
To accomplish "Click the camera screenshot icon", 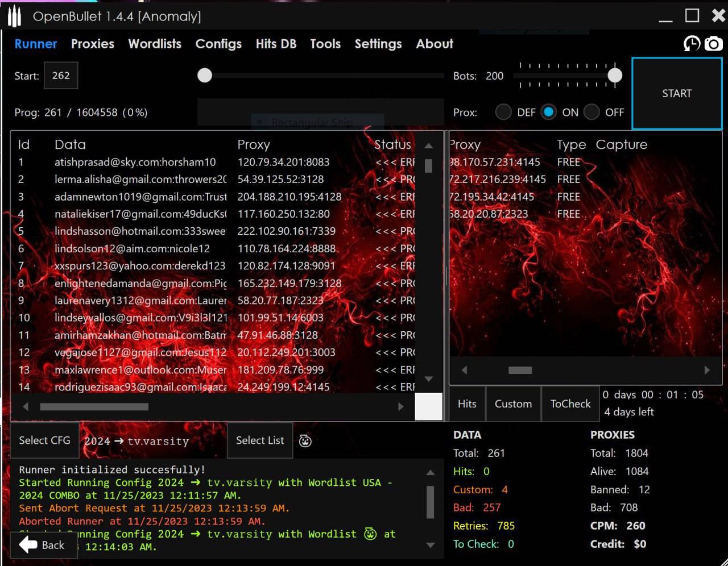I will click(713, 44).
